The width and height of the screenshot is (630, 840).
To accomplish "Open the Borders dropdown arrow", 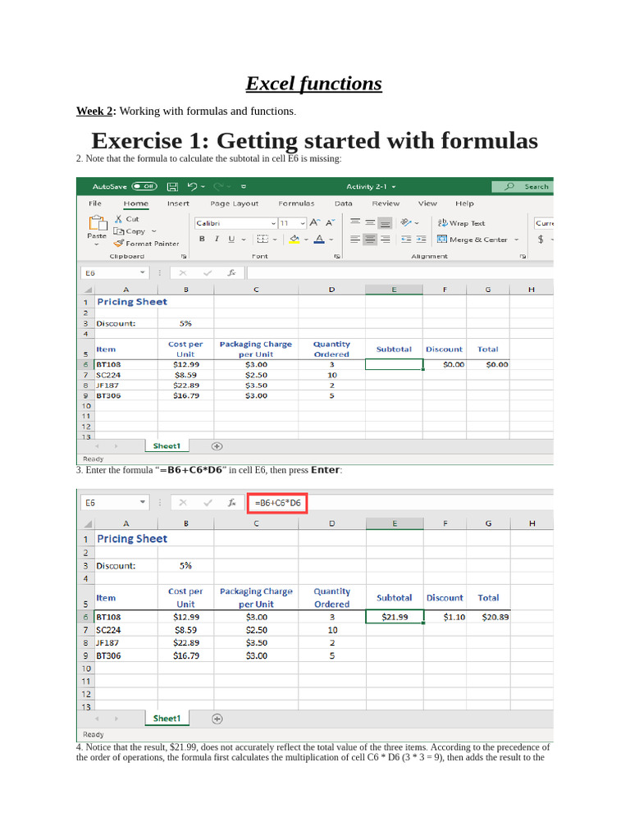I will coord(275,240).
